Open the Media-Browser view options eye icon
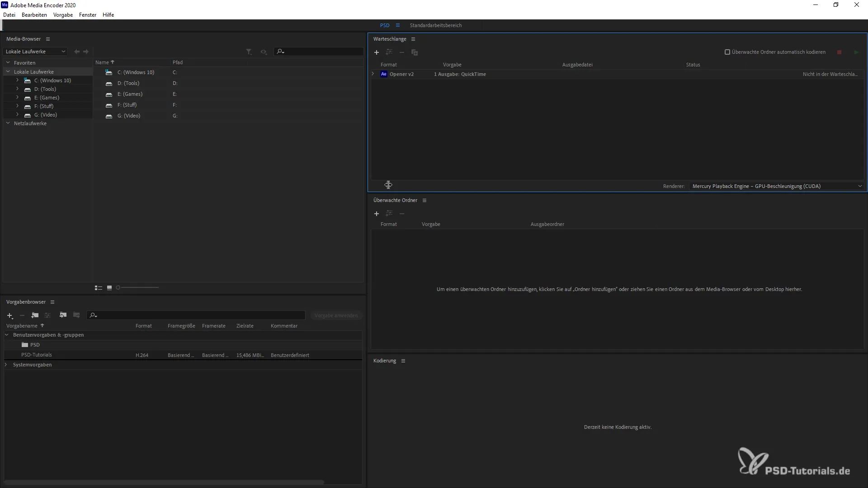 [x=263, y=52]
